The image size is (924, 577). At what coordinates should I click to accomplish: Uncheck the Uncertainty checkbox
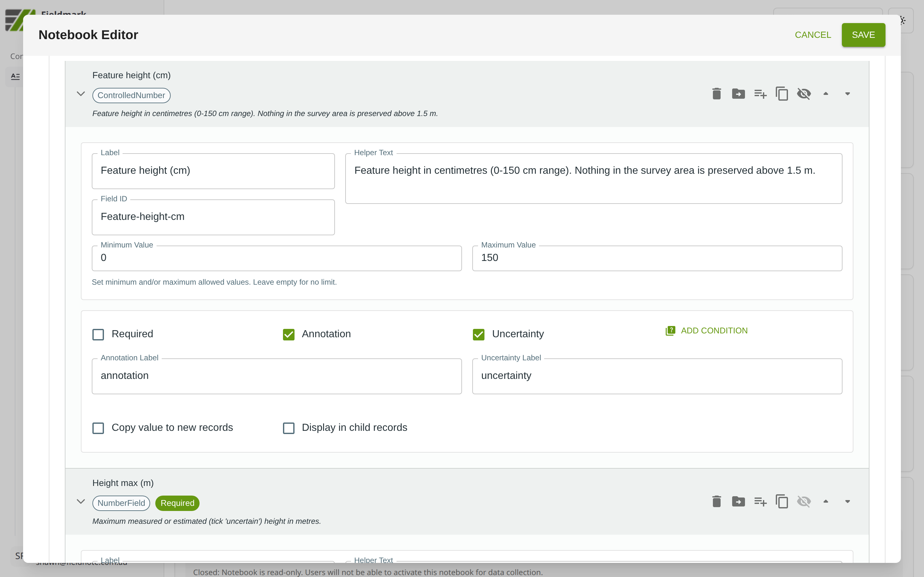coord(478,335)
